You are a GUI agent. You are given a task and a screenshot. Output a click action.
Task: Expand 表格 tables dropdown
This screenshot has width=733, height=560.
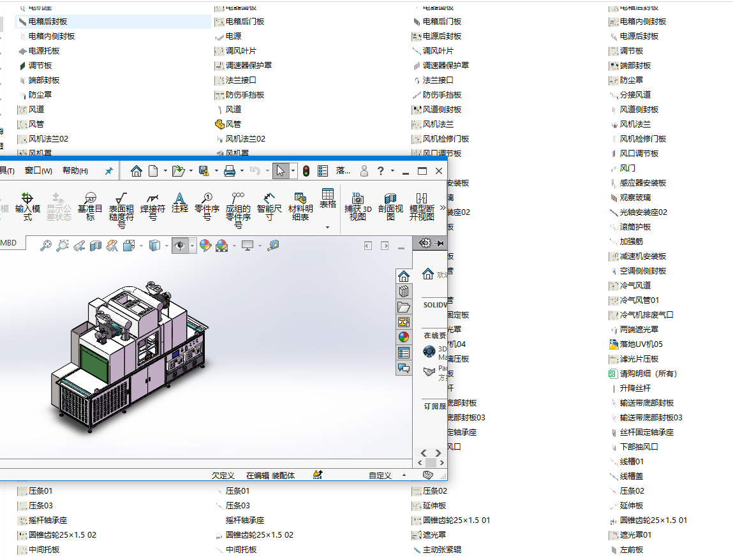point(327,227)
